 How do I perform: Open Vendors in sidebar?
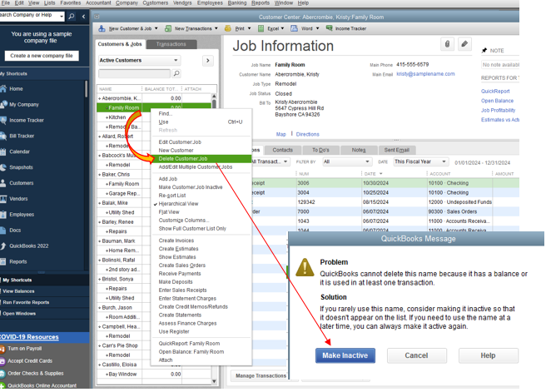(x=18, y=198)
